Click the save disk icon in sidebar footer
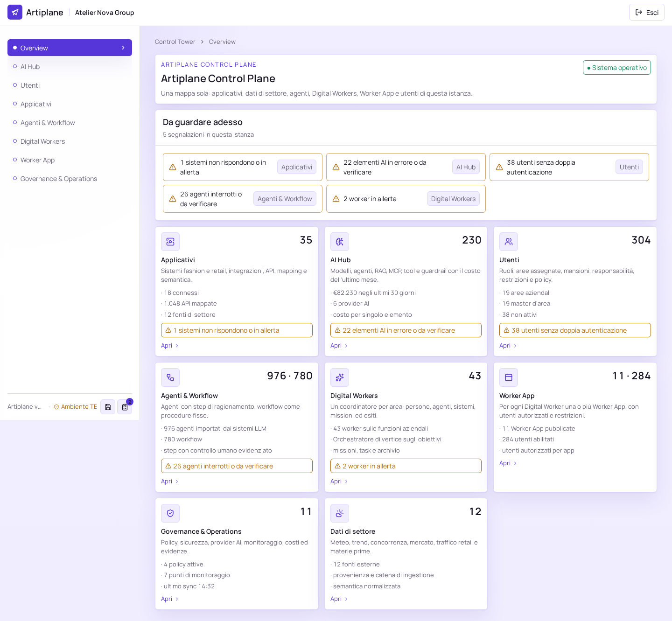The width and height of the screenshot is (672, 621). pyautogui.click(x=108, y=407)
